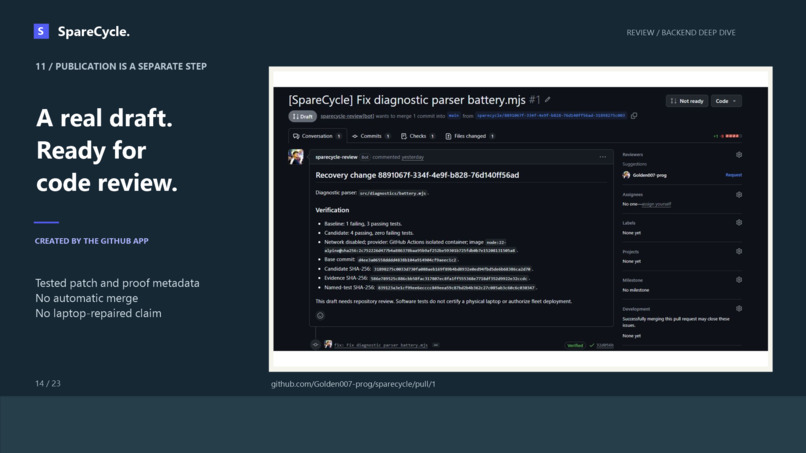Click the No milestone text

click(636, 290)
